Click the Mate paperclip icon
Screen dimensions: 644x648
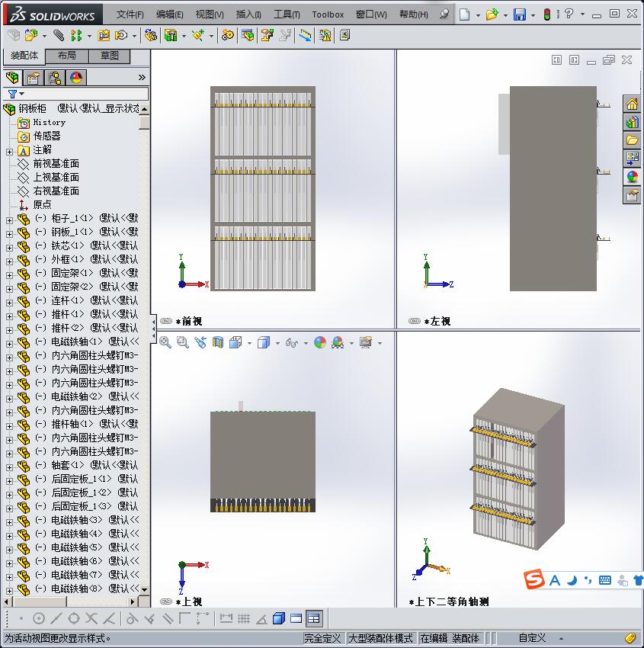(59, 36)
